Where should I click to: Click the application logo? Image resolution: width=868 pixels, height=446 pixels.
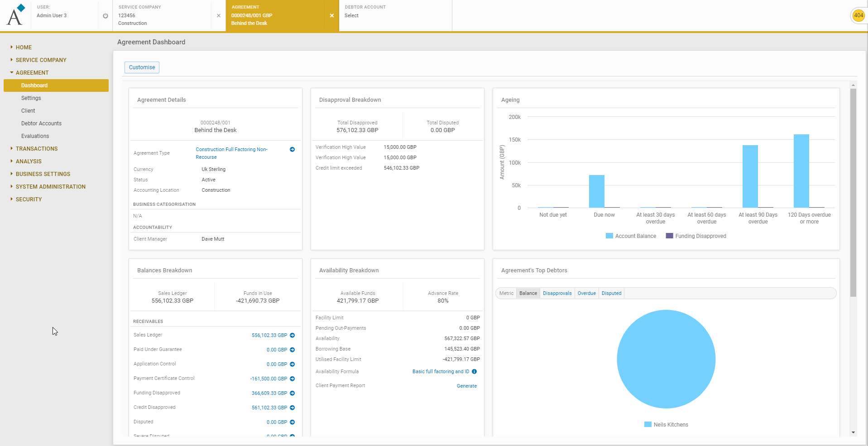[16, 15]
